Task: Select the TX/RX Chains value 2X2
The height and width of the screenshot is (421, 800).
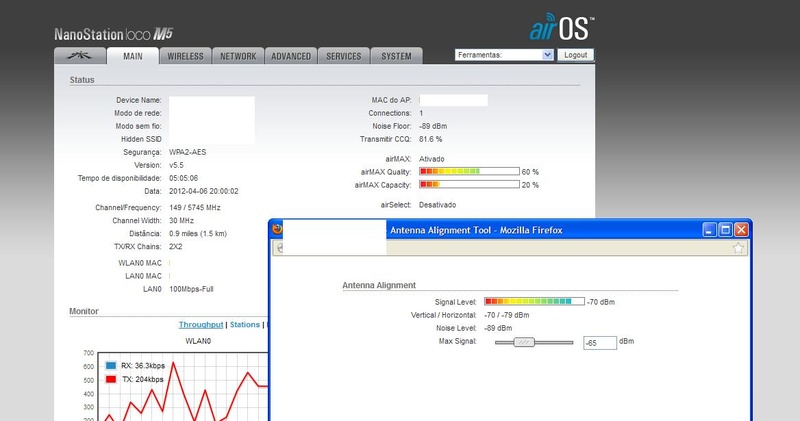Action: (176, 246)
